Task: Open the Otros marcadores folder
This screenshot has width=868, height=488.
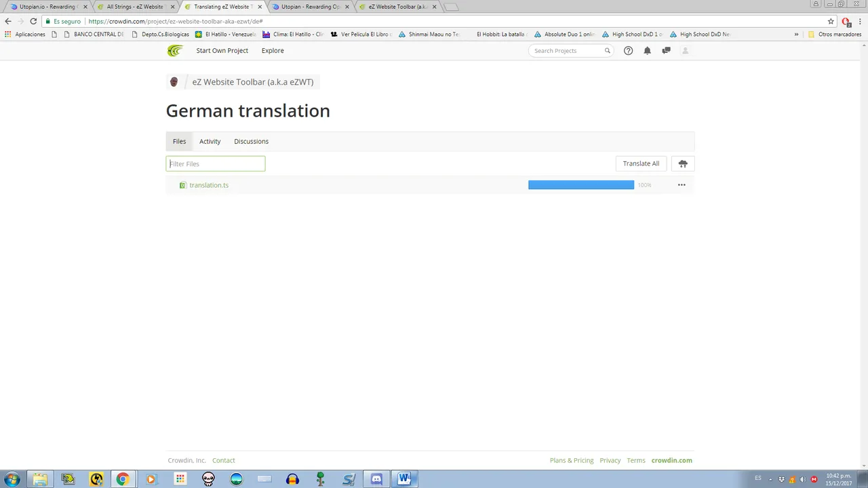Action: click(834, 34)
